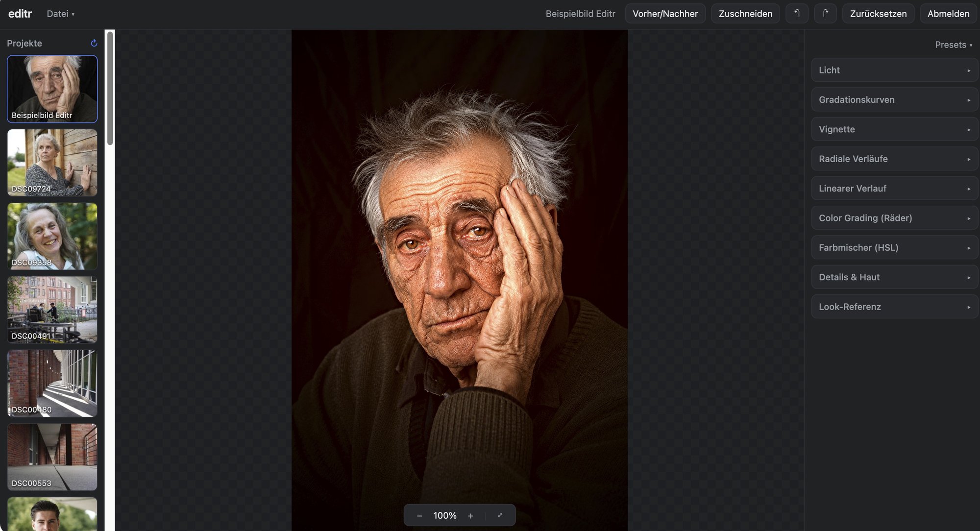Click the redo arrow icon

point(825,14)
